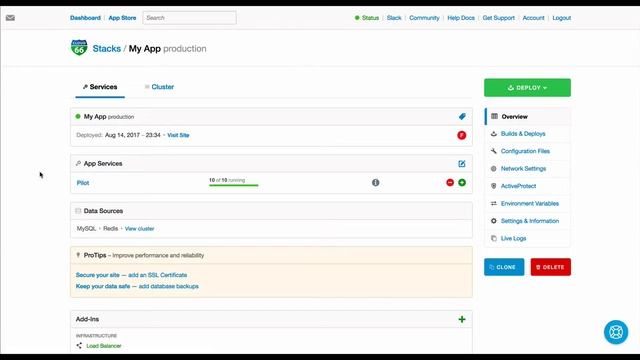Click the Network Settings globe icon
Viewport: 640px width, 360px height.
coord(493,169)
